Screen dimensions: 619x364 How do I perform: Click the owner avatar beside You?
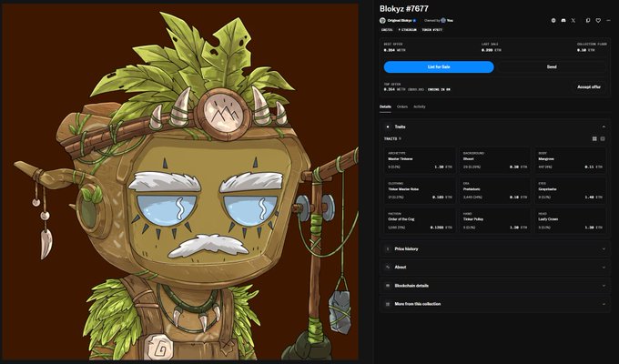pyautogui.click(x=443, y=21)
